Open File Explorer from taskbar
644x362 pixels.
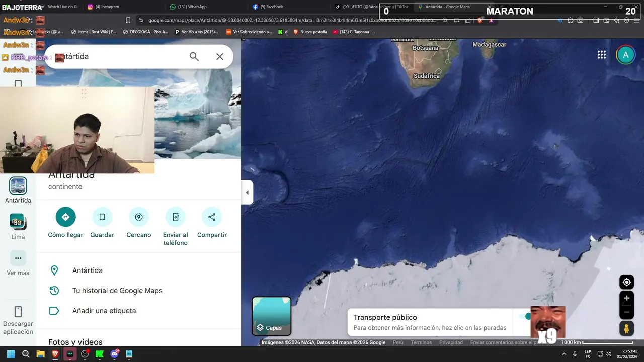[x=40, y=354]
